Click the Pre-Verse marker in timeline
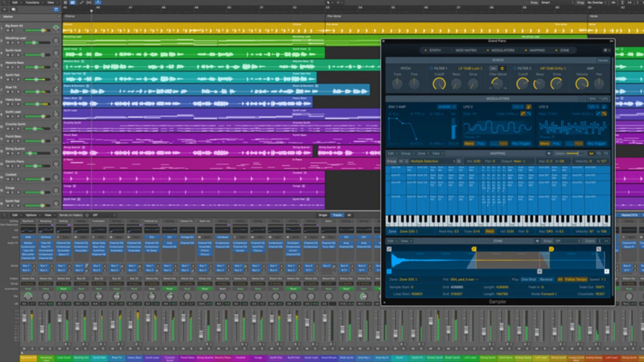Screen dimensions: 644x362 tap(334, 16)
